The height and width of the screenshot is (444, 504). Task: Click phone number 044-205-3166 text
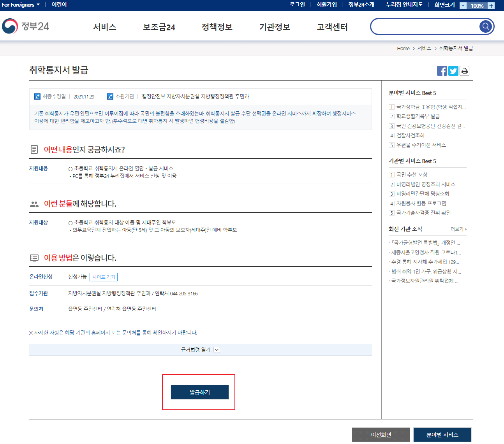(184, 294)
